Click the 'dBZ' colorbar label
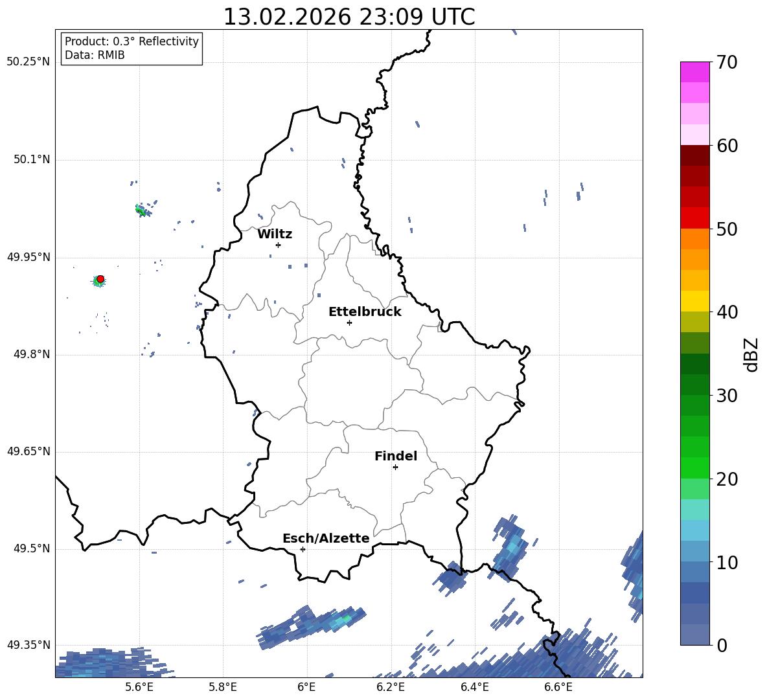 pos(751,355)
